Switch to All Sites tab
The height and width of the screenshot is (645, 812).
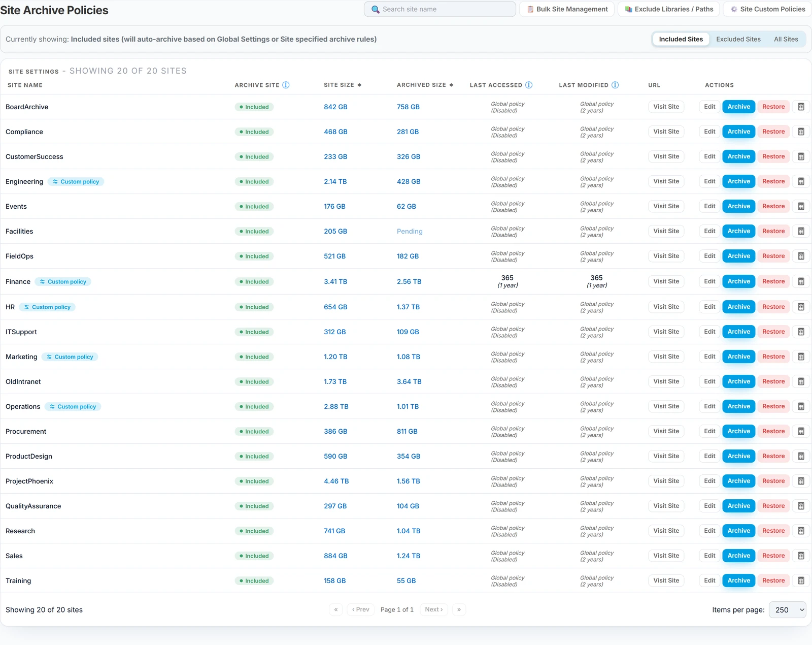coord(786,39)
